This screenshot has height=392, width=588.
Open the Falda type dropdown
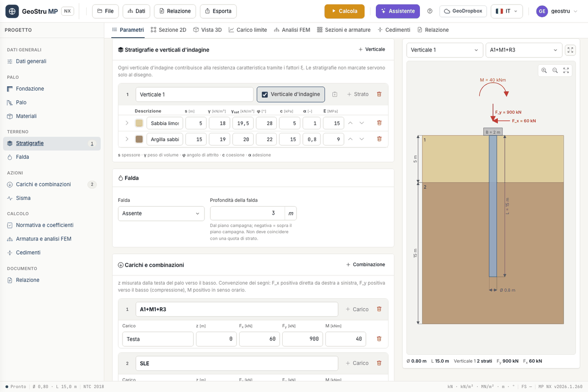[161, 214]
